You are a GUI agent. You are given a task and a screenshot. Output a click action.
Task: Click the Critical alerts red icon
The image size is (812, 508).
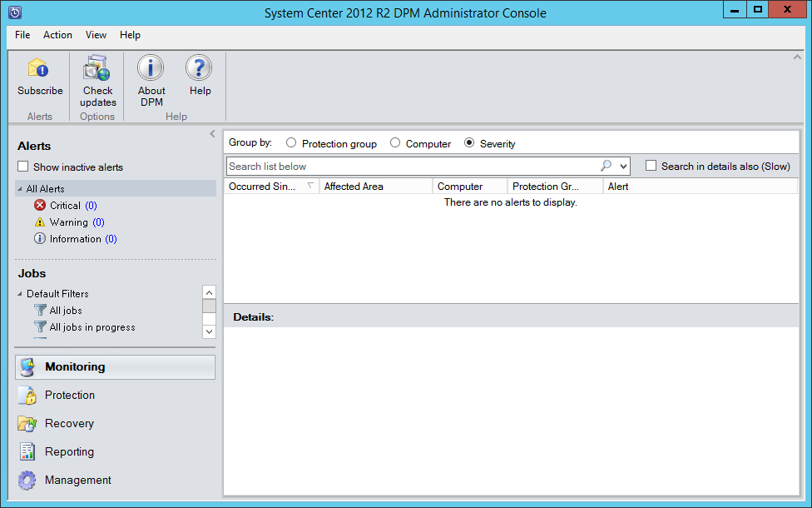click(x=40, y=205)
